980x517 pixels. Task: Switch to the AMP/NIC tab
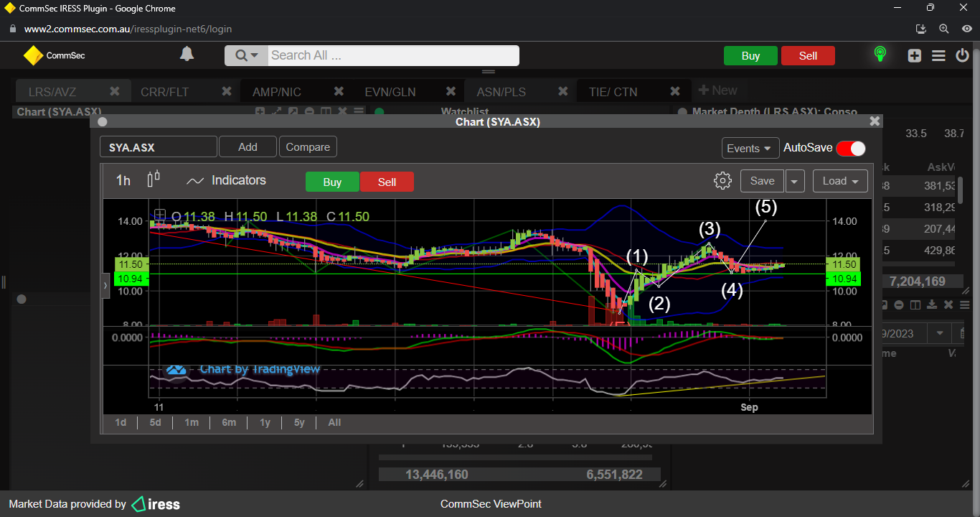click(x=277, y=92)
